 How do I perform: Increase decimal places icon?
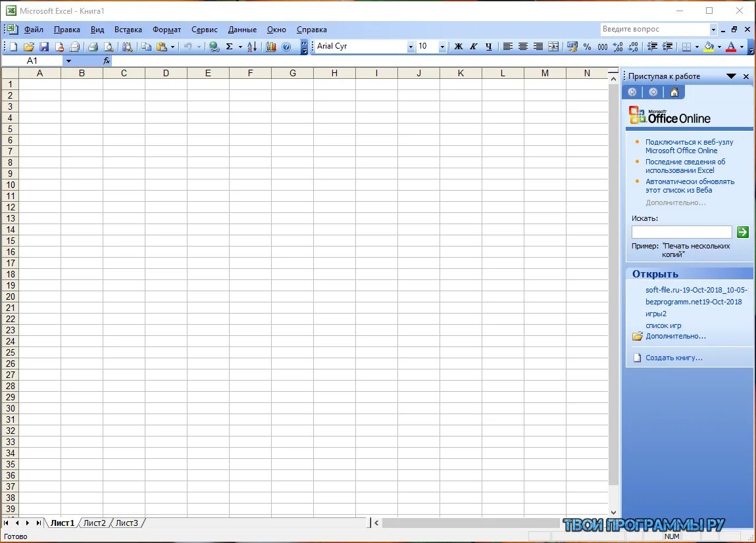[x=618, y=47]
